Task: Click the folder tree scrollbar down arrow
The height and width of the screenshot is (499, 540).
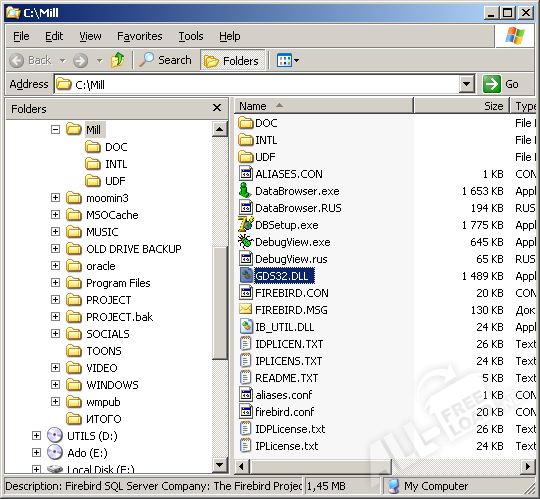Action: point(219,465)
